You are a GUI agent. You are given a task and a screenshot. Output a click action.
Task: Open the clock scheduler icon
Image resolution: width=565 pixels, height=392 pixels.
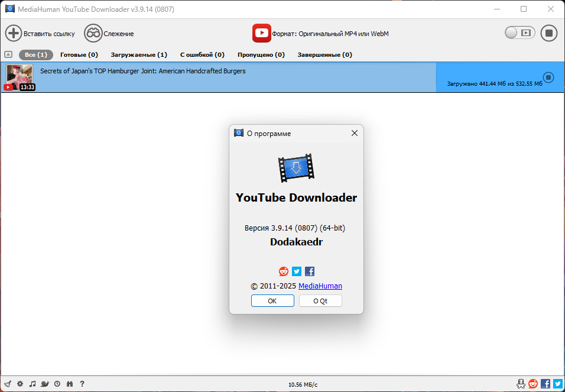[x=57, y=384]
